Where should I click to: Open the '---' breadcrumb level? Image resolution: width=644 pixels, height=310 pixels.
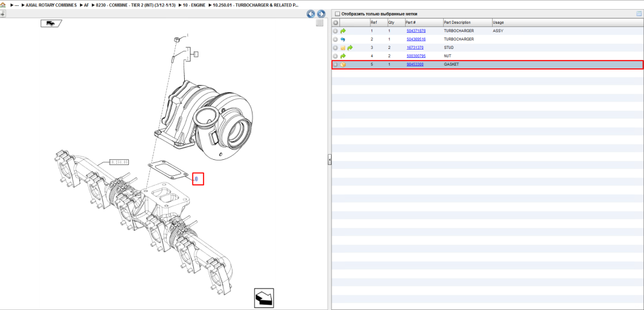17,5
